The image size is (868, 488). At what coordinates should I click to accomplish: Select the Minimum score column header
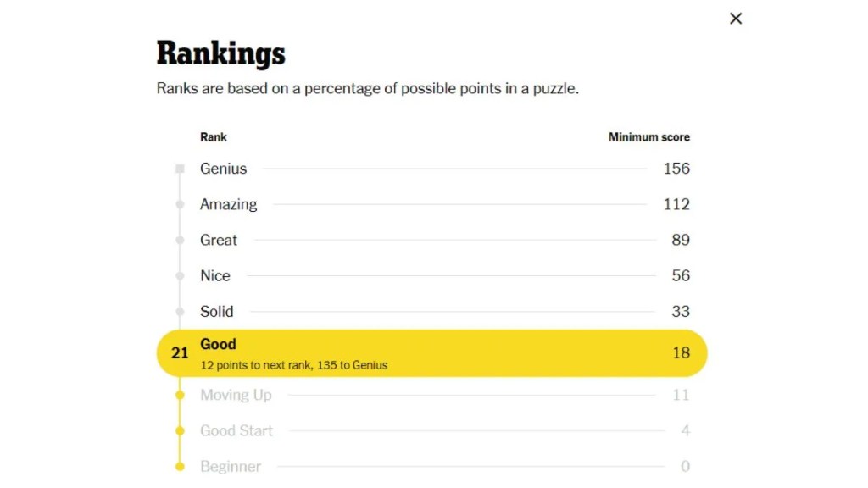pyautogui.click(x=649, y=136)
